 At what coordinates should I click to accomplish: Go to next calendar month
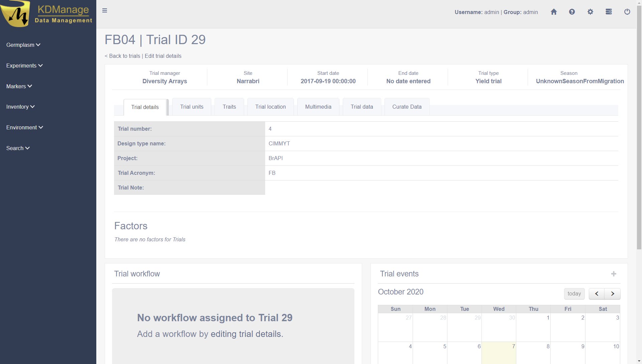pos(613,294)
